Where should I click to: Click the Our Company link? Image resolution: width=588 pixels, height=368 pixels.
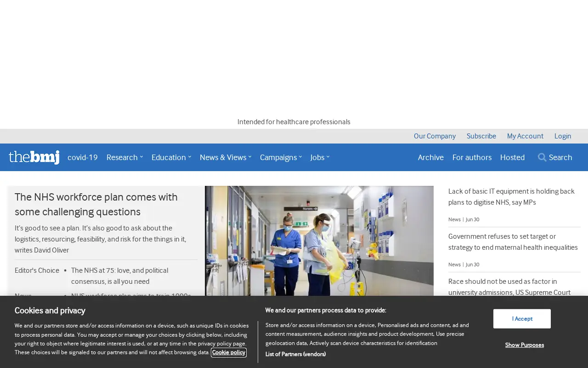point(435,136)
